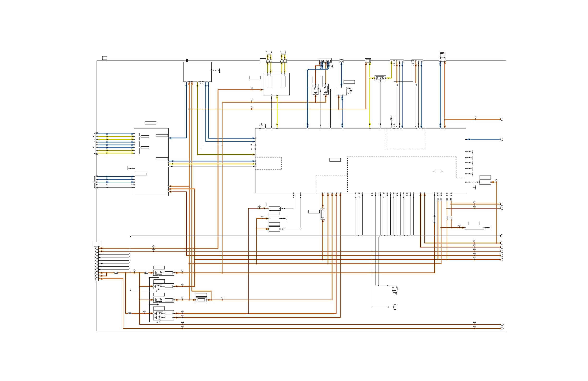
Task: Select the Ethernet jack connector symbol
Action: coord(341,61)
